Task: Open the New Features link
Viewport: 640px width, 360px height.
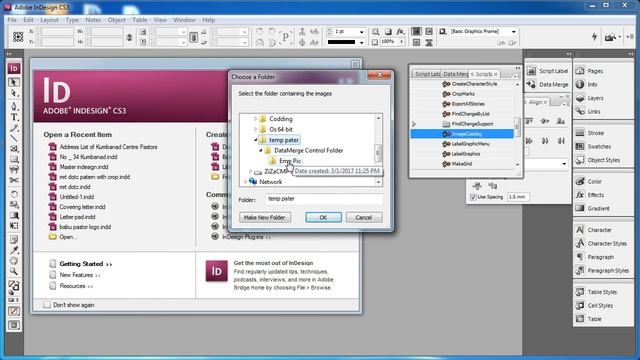Action: (x=80, y=275)
